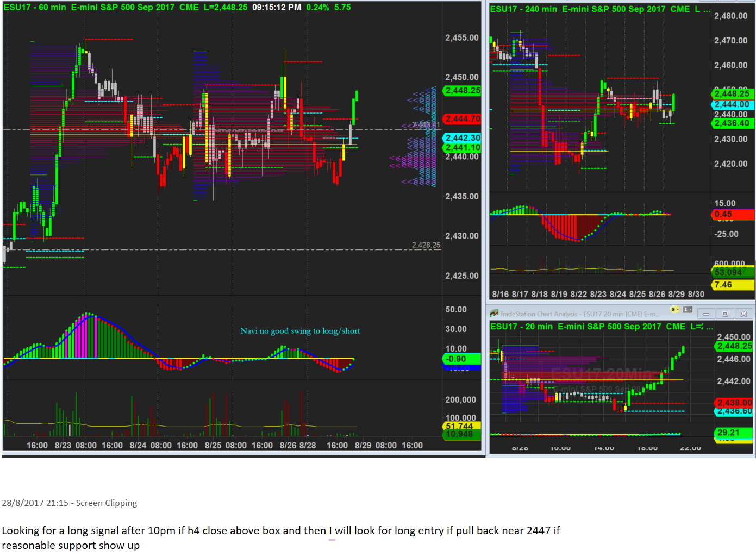
Task: Click the cyan 2,444.00 price label
Action: point(732,104)
